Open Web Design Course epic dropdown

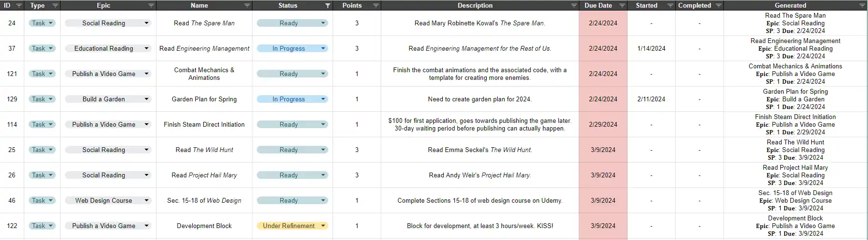(146, 200)
